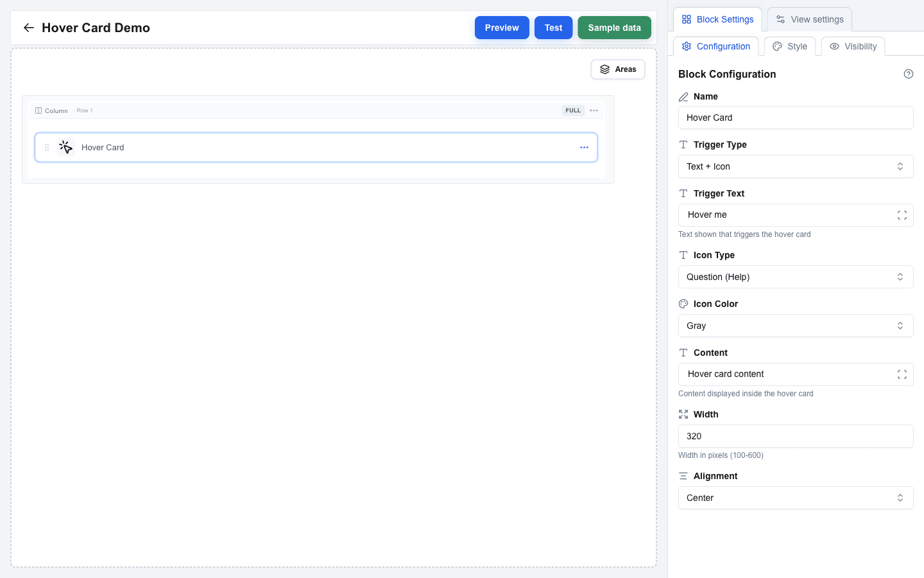The image size is (924, 578).
Task: Expand the Trigger Text field fullscreen icon
Action: click(902, 215)
